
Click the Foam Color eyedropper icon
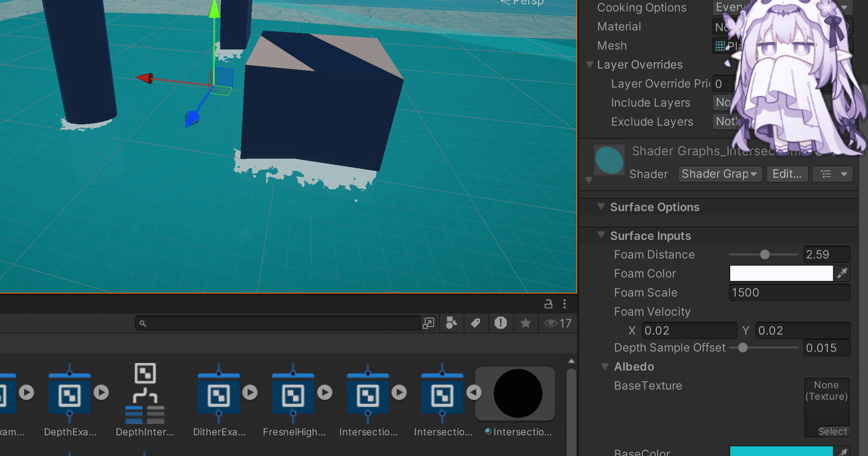pos(842,274)
